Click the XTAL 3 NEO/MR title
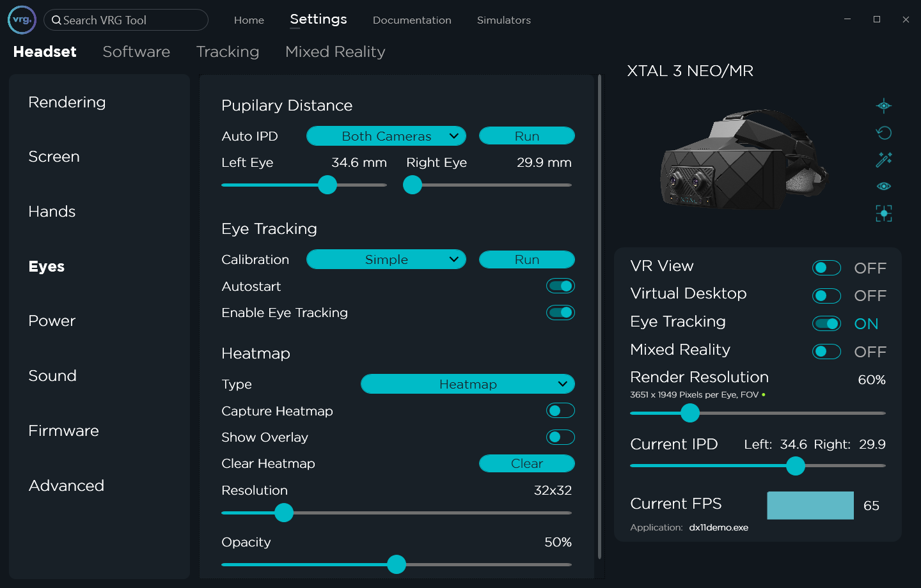This screenshot has width=921, height=588. click(x=690, y=71)
